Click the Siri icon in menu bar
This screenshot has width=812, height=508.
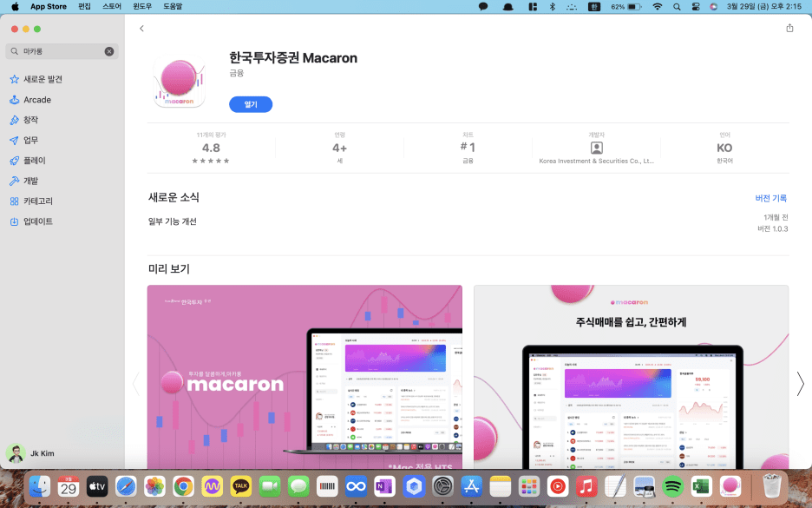(714, 7)
